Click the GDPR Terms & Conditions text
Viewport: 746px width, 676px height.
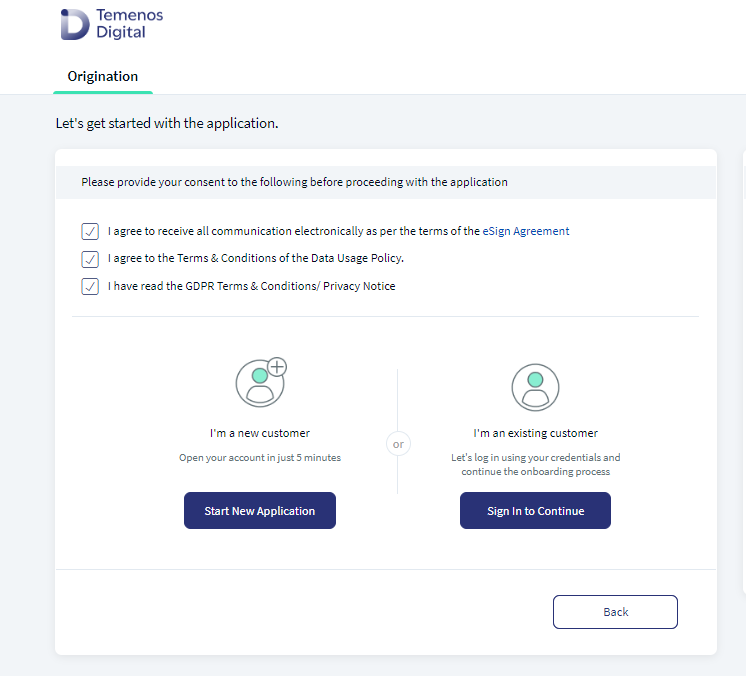point(252,286)
